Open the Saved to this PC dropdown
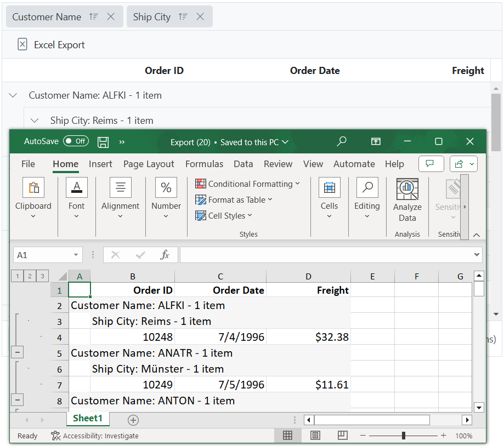The width and height of the screenshot is (504, 446). click(x=285, y=142)
